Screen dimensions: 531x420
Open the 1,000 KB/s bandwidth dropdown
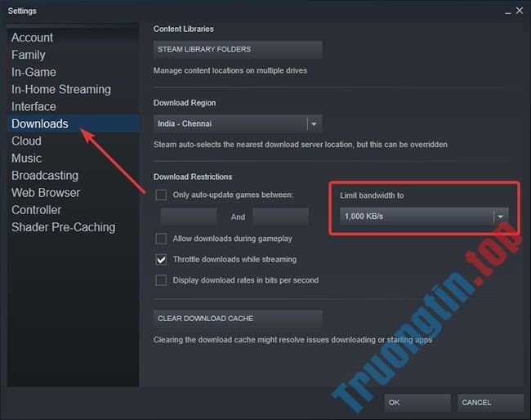(424, 217)
